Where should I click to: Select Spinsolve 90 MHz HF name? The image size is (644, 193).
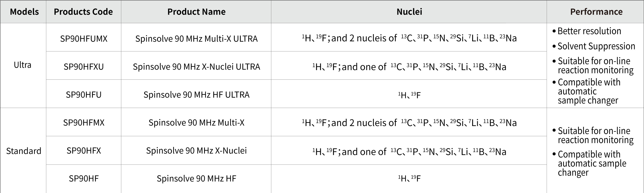[x=196, y=178]
